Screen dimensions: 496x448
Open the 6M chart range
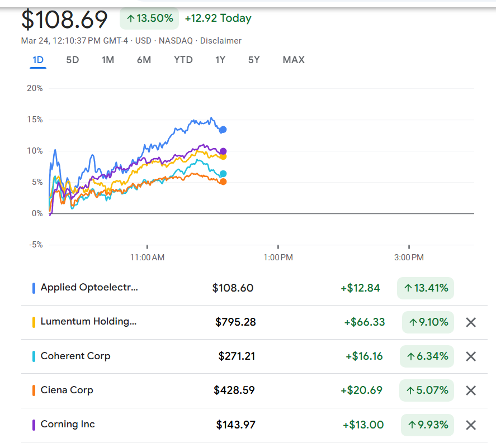click(144, 60)
